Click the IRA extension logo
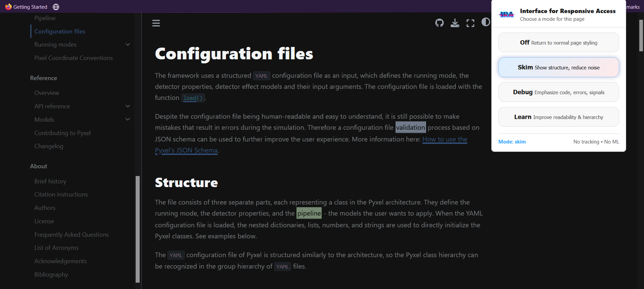This screenshot has width=644, height=289. pos(507,15)
